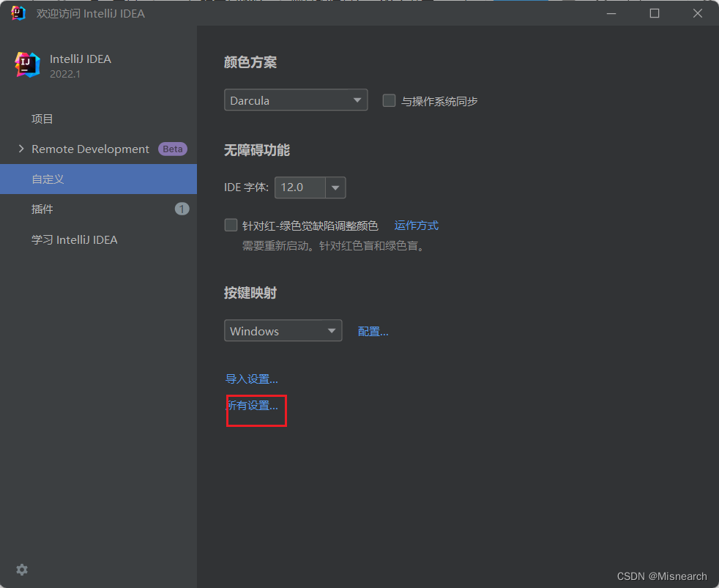Click the 导入设置... link
Viewport: 719px width, 588px height.
click(x=252, y=379)
